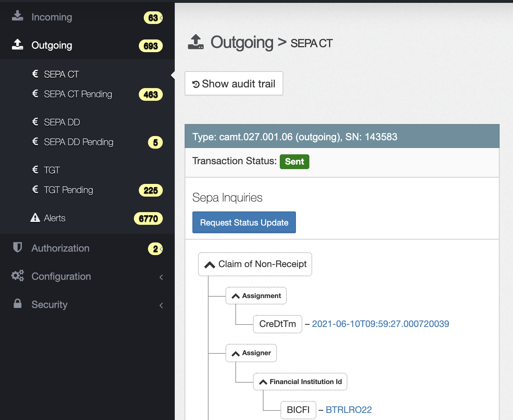Click the BTRLRO22 BICFI value link
This screenshot has width=513, height=420.
pyautogui.click(x=348, y=410)
